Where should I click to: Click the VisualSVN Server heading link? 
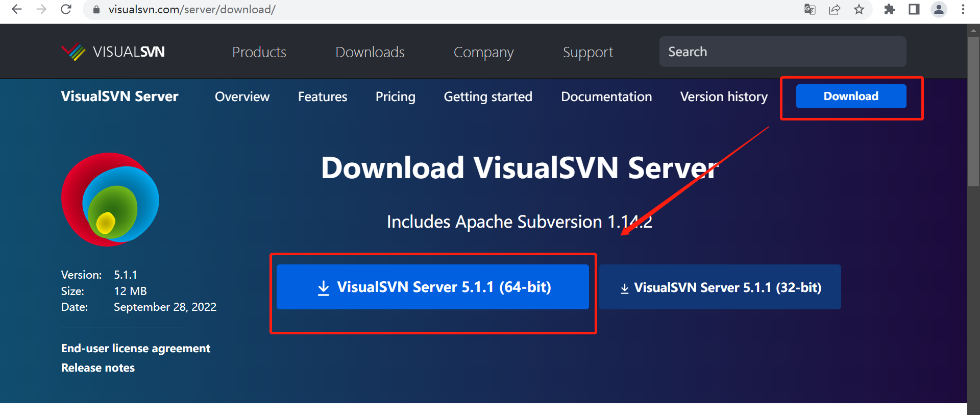pyautogui.click(x=120, y=96)
